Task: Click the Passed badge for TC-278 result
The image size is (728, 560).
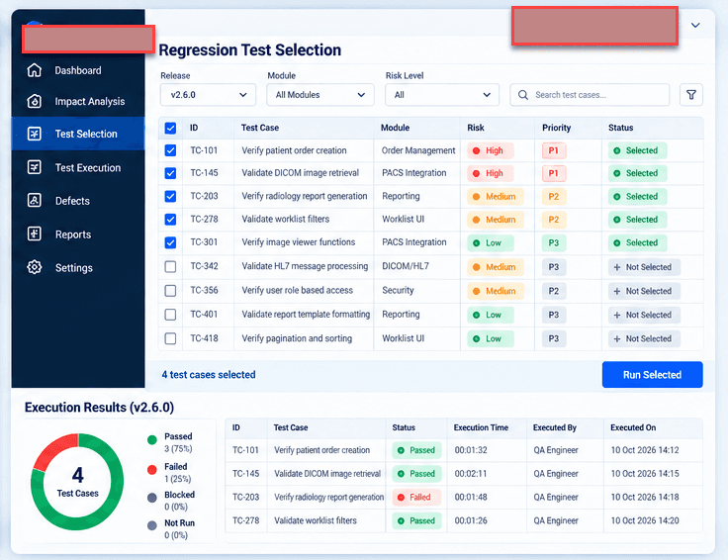Action: click(x=416, y=520)
